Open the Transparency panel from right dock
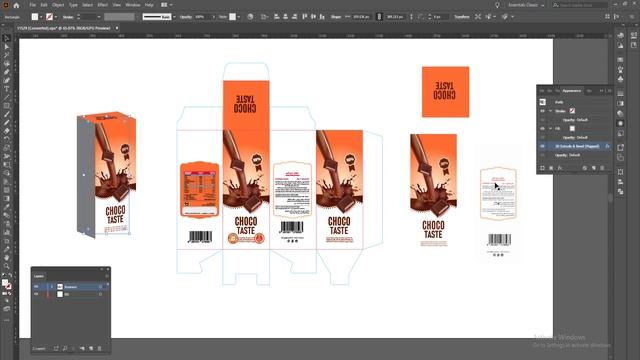The height and width of the screenshot is (360, 640). 620,113
